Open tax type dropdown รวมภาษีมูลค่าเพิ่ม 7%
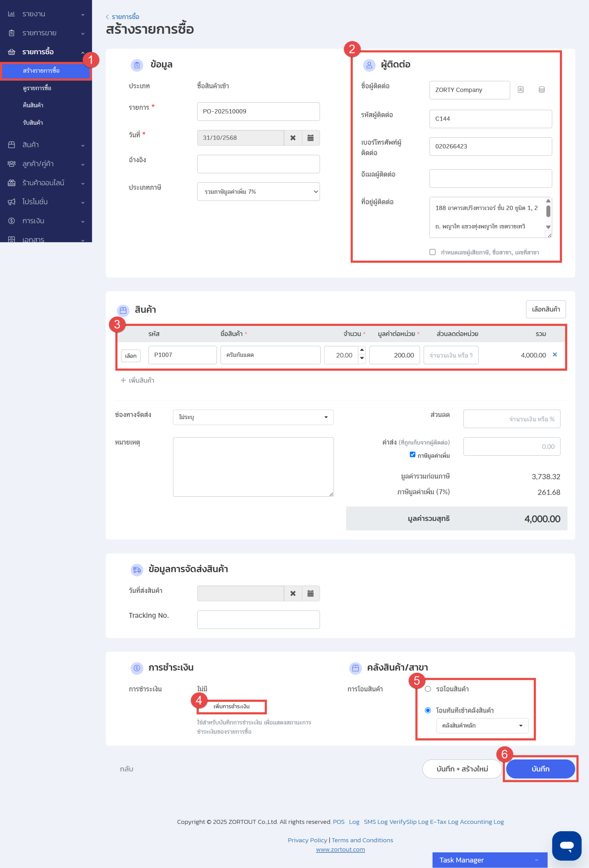Viewport: 589px width, 868px height. [x=258, y=192]
